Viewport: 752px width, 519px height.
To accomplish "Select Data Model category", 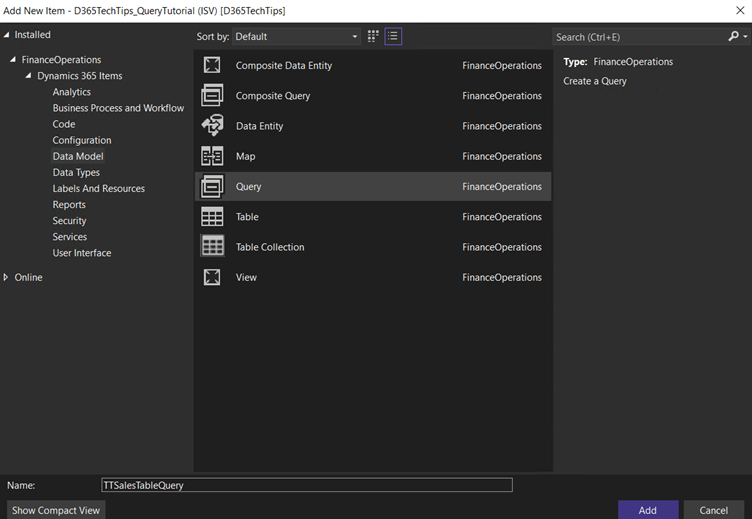I will [x=78, y=156].
